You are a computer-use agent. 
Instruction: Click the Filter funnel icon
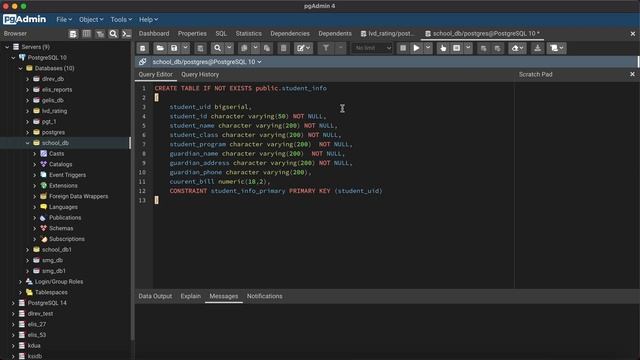point(326,48)
